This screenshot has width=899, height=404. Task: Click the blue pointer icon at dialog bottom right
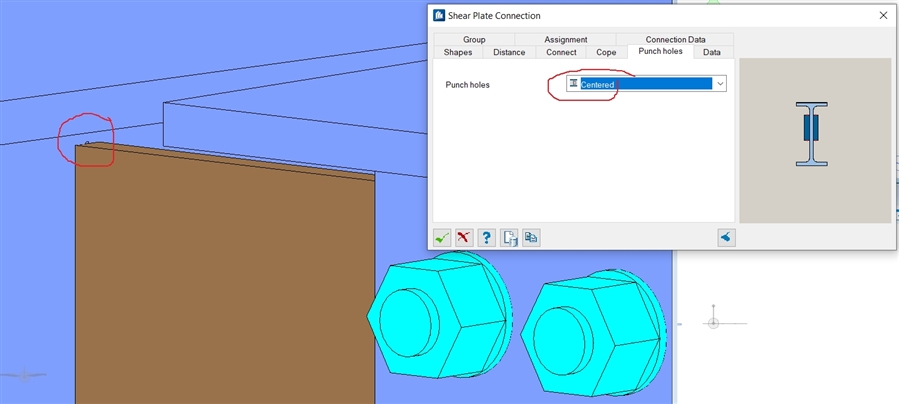(726, 237)
